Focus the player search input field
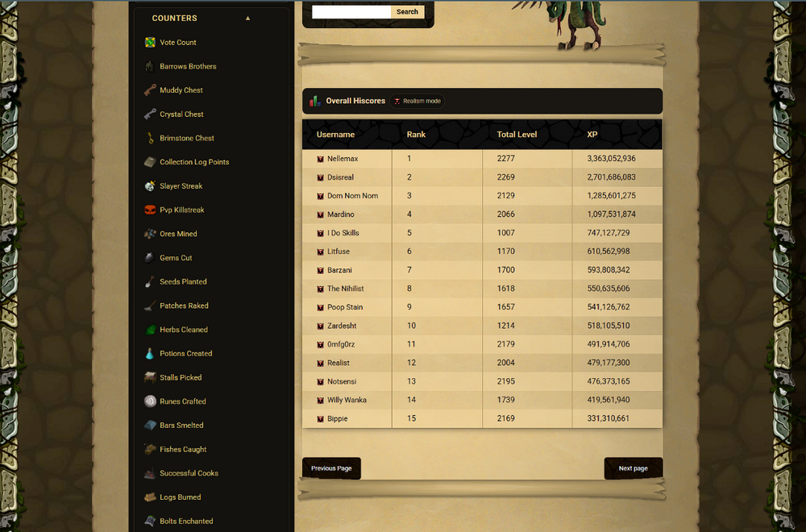The image size is (806, 532). (x=351, y=12)
